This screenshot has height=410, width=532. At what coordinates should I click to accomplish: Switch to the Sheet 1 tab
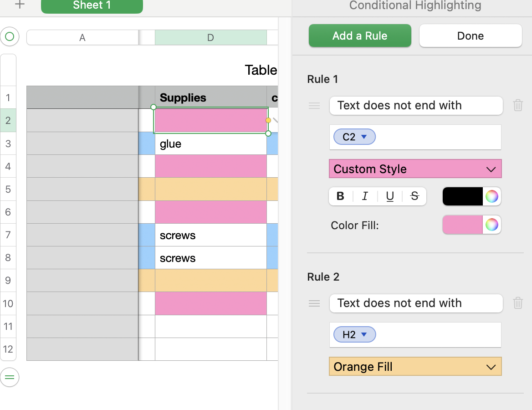coord(92,5)
